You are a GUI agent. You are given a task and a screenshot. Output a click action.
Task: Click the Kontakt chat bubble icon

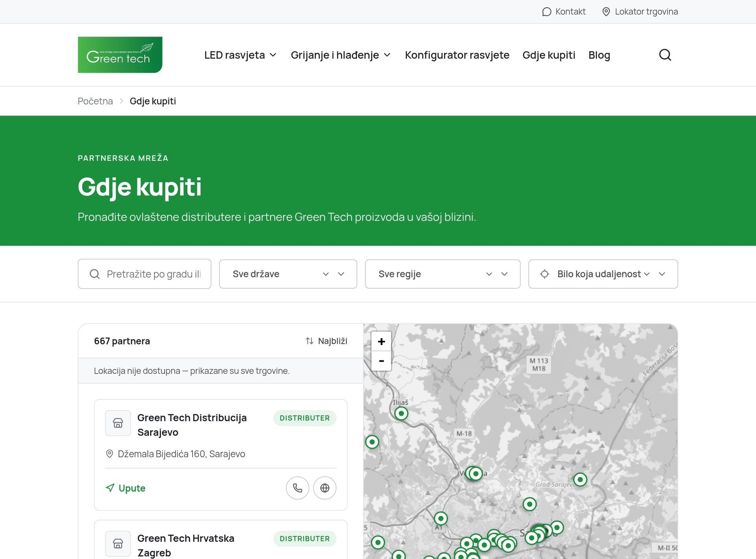(x=547, y=12)
